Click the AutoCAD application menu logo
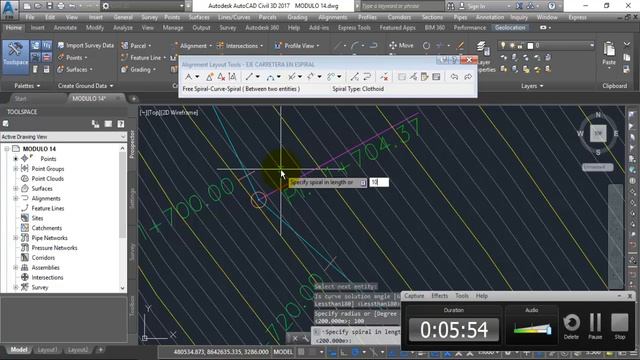The width and height of the screenshot is (640, 360). pos(9,9)
